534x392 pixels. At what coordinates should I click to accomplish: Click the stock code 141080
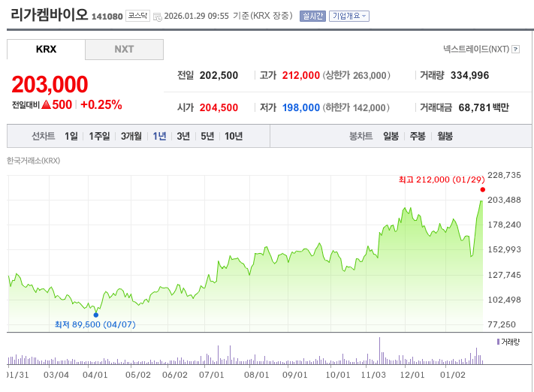point(107,17)
